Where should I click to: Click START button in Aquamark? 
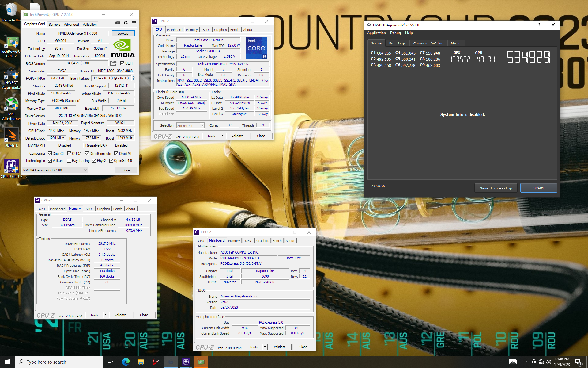point(539,188)
